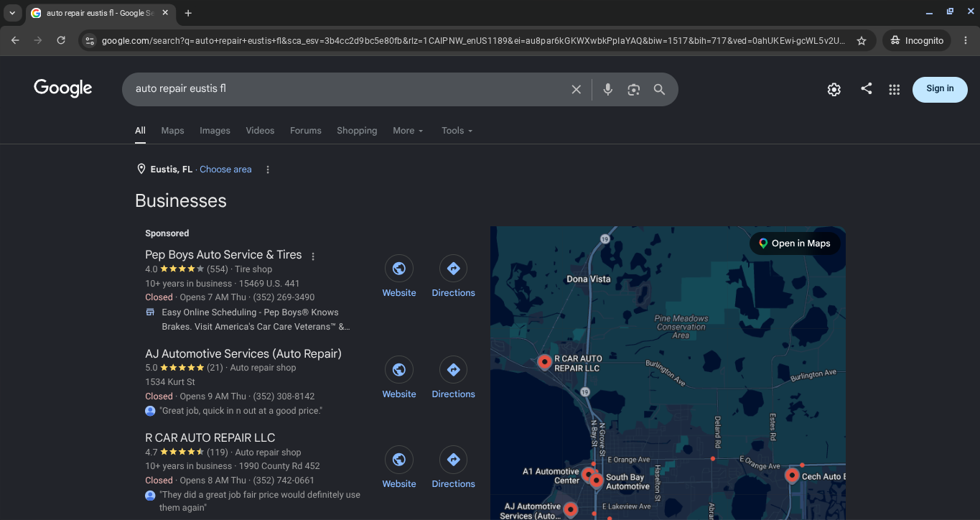Click the Incognito indicator
Screen dimensions: 980x520
pyautogui.click(x=917, y=41)
